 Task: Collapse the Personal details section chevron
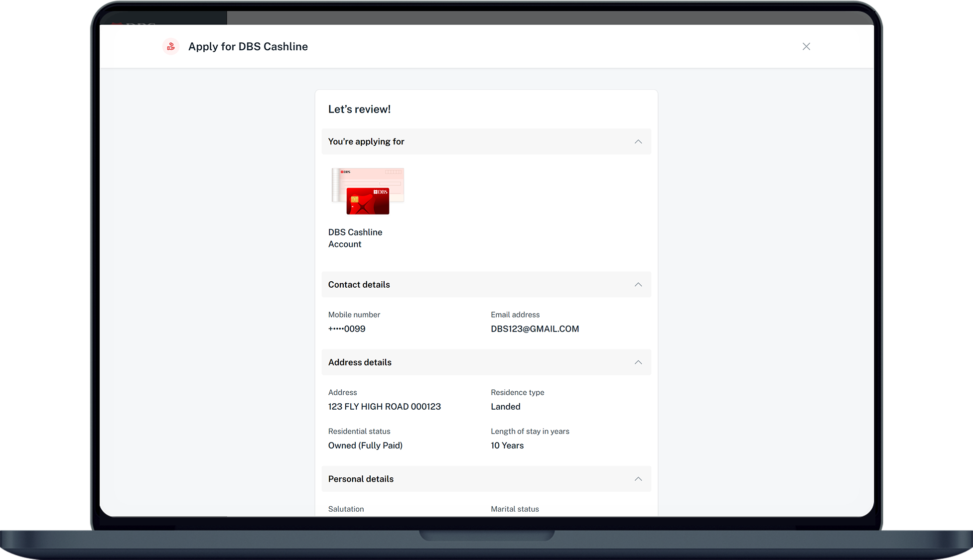(638, 479)
